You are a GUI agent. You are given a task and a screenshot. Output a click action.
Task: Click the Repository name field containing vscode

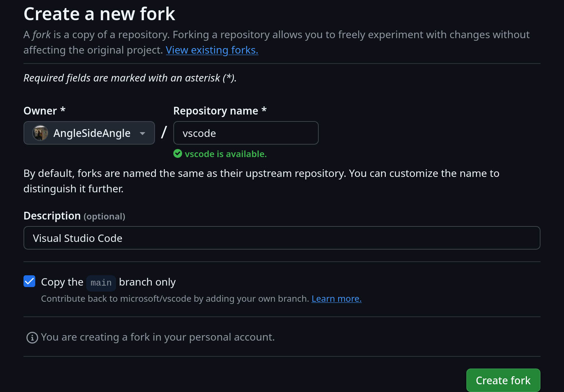pos(246,133)
